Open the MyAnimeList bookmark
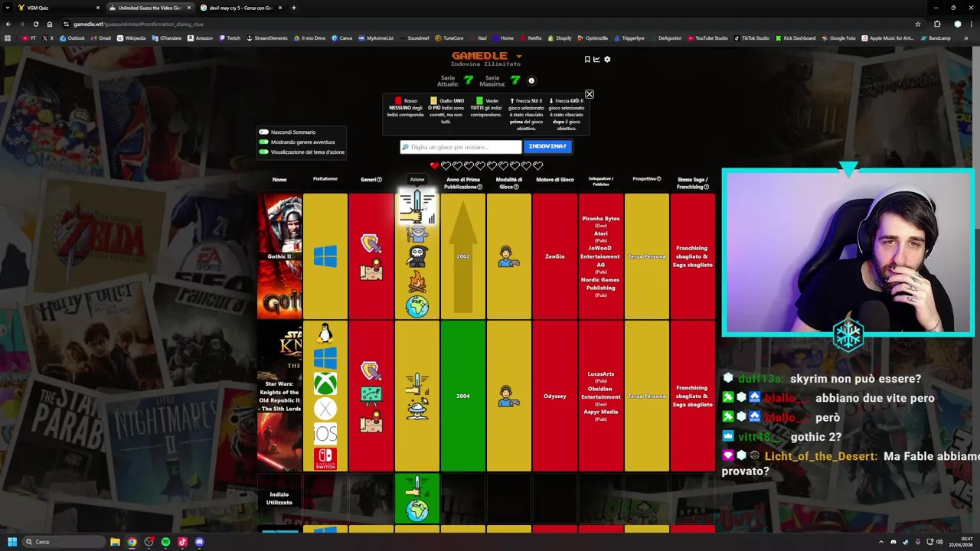The image size is (980, 551). pyautogui.click(x=376, y=38)
